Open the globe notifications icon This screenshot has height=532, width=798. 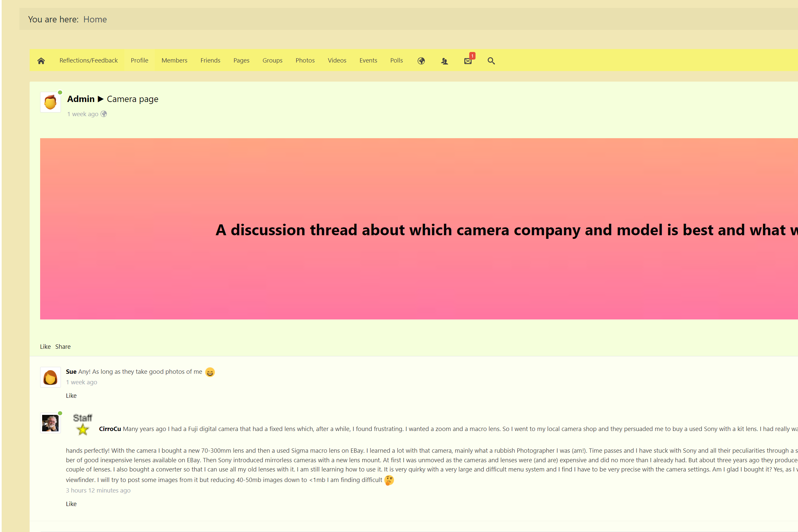point(421,61)
